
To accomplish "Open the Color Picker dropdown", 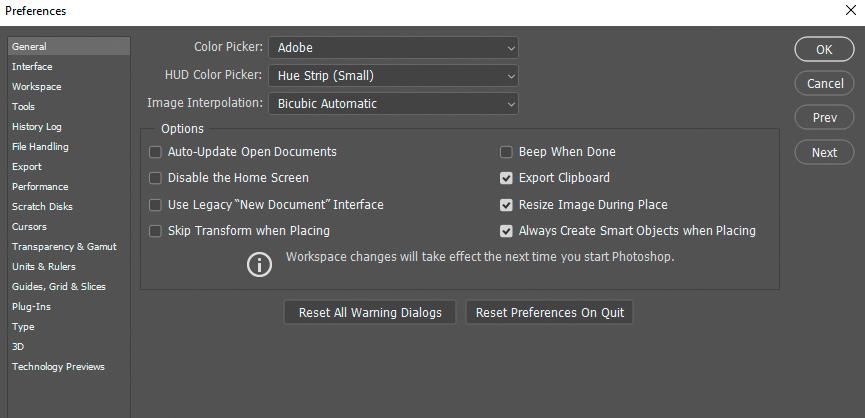I will click(x=393, y=48).
